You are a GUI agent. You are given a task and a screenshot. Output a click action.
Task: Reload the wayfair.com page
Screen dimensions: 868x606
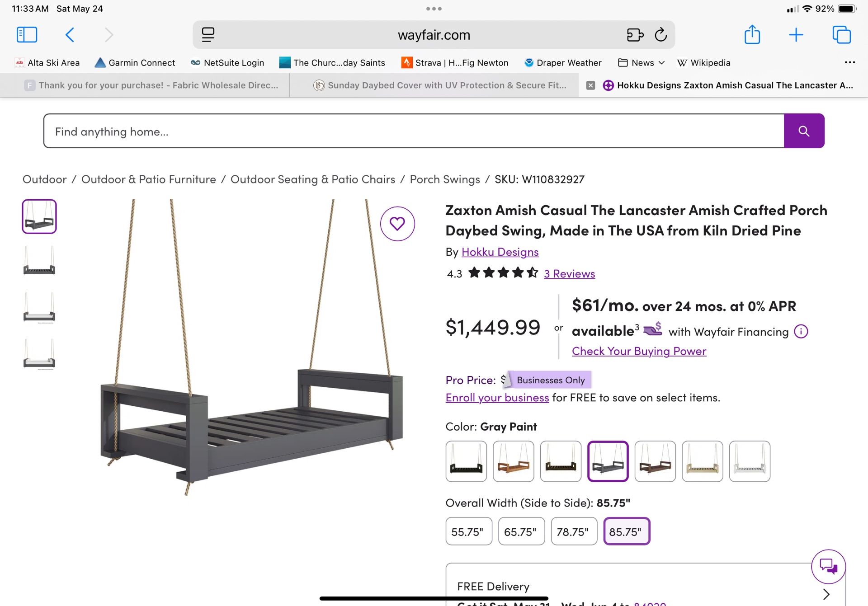point(661,34)
